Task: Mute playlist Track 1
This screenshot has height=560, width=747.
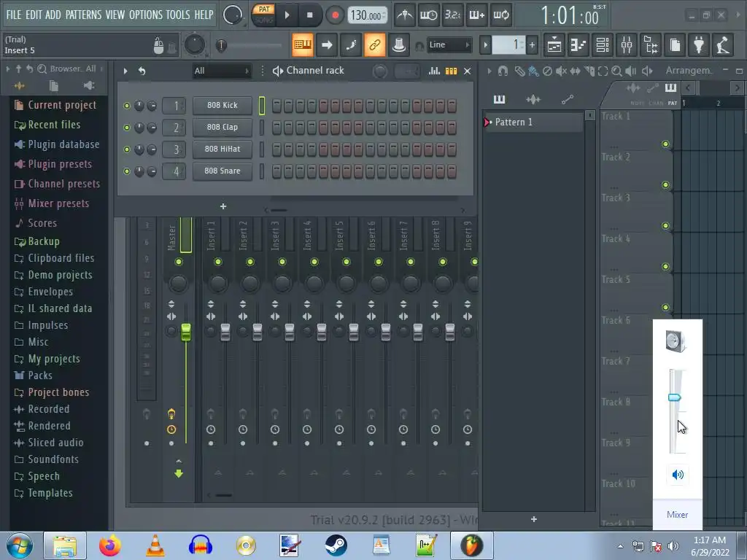Action: tap(665, 144)
